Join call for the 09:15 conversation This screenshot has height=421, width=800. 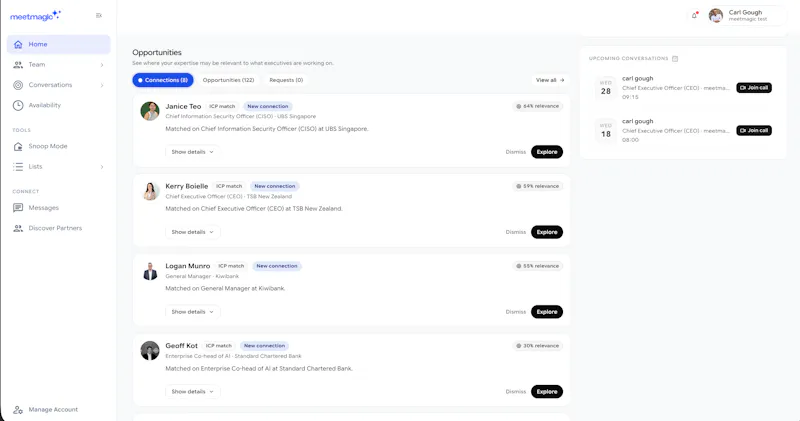pos(754,88)
